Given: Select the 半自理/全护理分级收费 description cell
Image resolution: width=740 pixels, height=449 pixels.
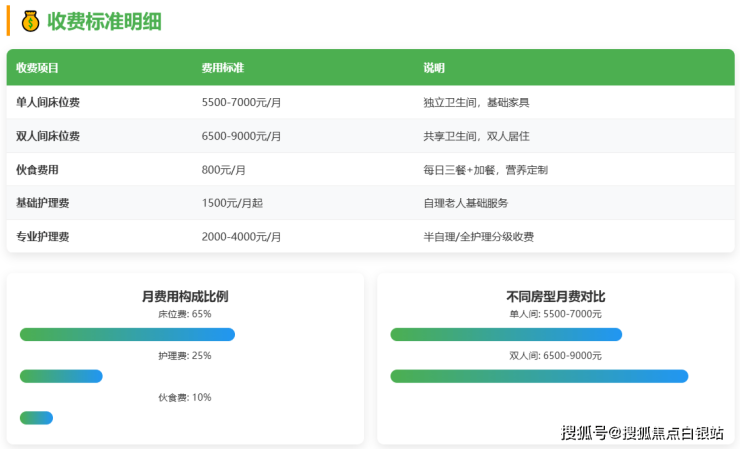Looking at the screenshot, I should point(478,237).
